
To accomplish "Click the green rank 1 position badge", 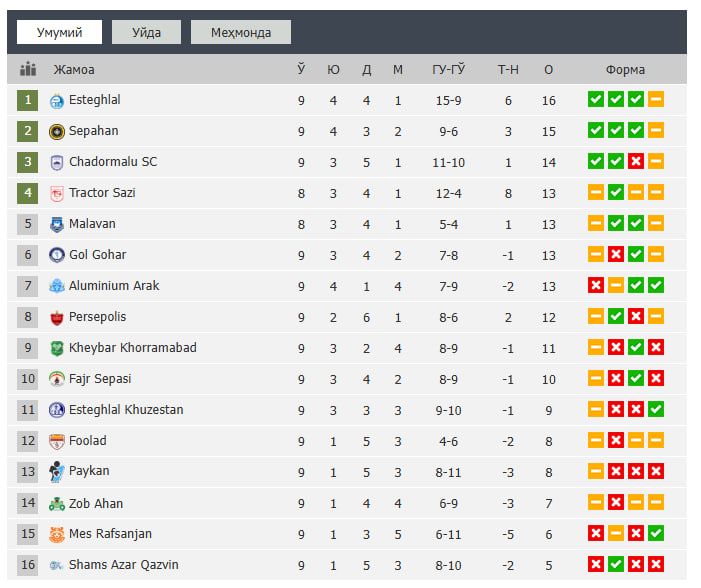I will (28, 100).
